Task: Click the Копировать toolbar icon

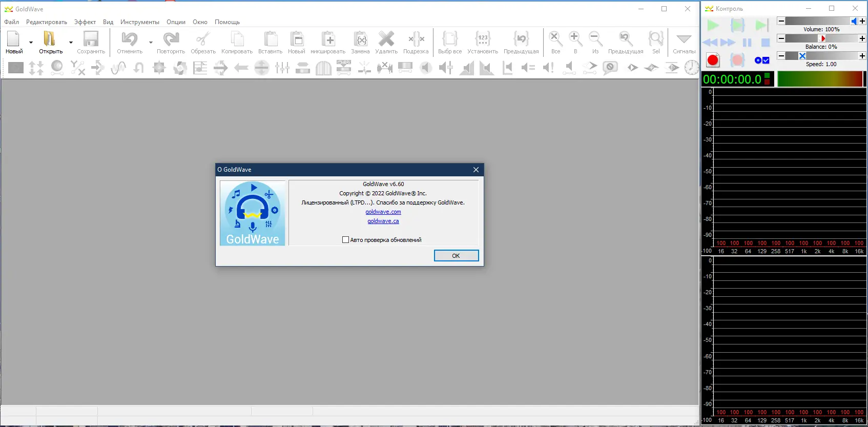Action: tap(237, 39)
